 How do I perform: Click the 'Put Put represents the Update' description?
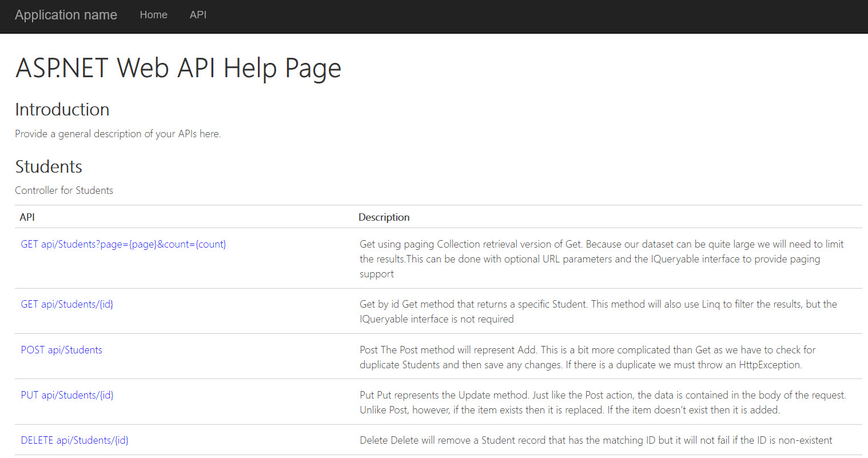[603, 403]
